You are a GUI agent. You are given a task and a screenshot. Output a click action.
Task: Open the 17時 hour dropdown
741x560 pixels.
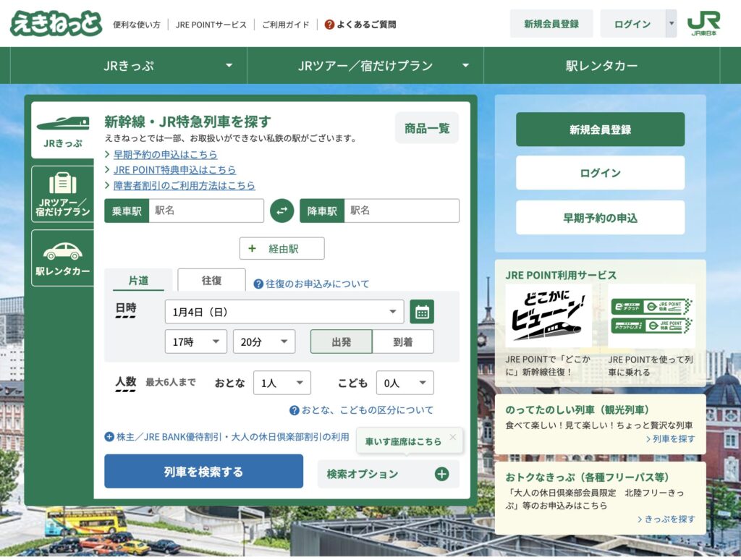point(195,341)
